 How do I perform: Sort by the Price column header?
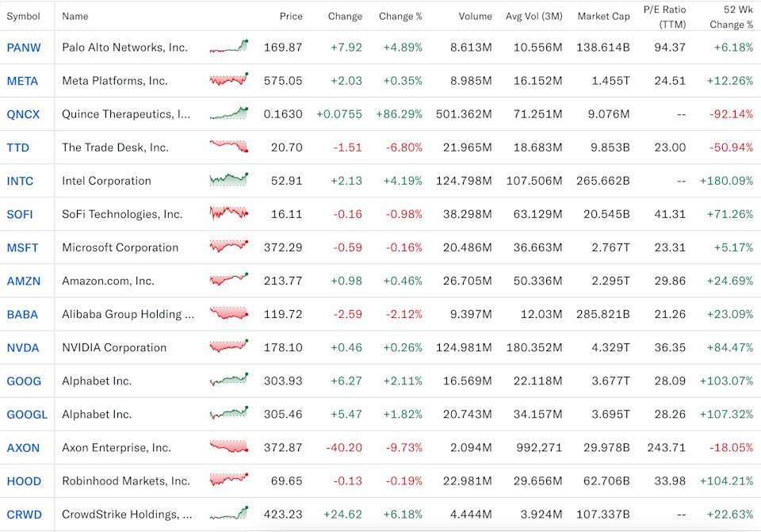pyautogui.click(x=291, y=16)
